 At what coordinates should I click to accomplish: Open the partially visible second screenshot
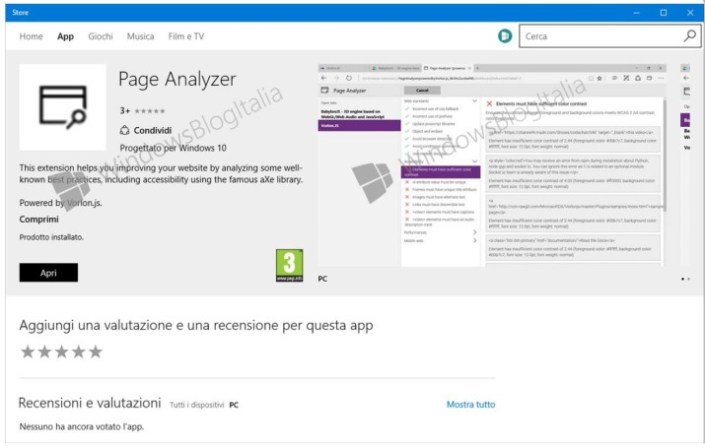click(x=686, y=165)
